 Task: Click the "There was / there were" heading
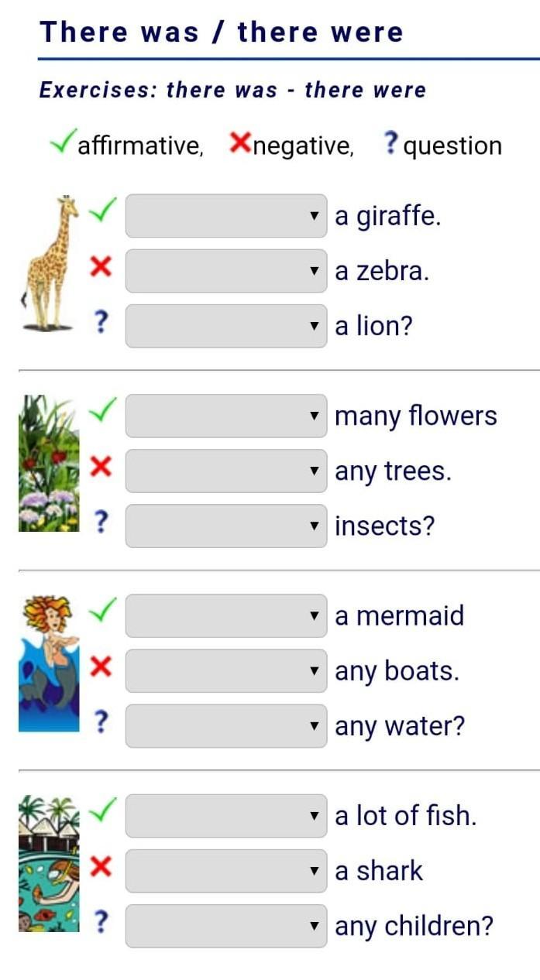[222, 33]
